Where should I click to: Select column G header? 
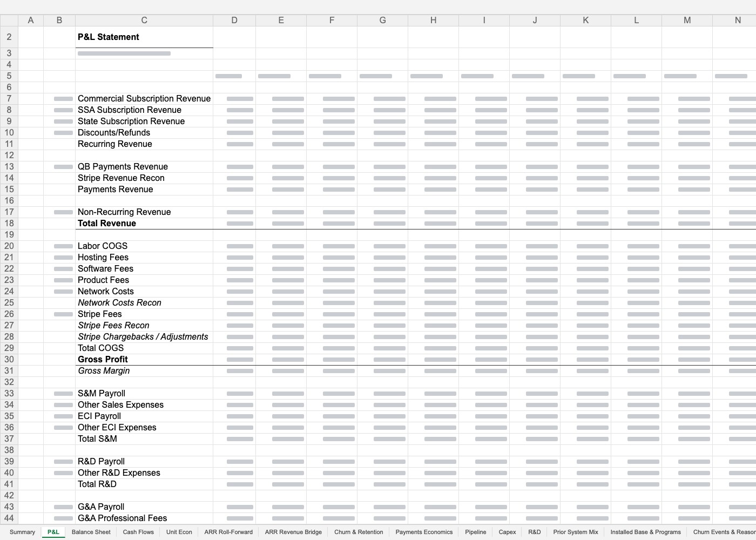point(383,20)
